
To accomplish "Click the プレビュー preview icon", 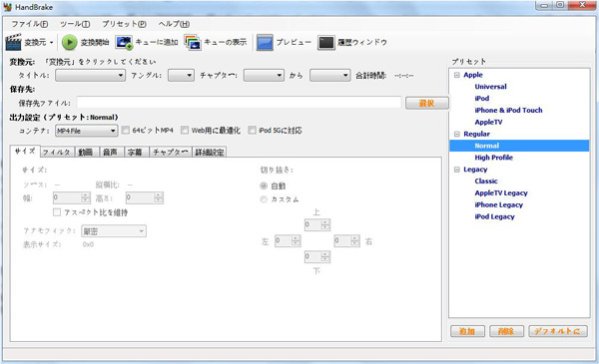I will click(265, 42).
